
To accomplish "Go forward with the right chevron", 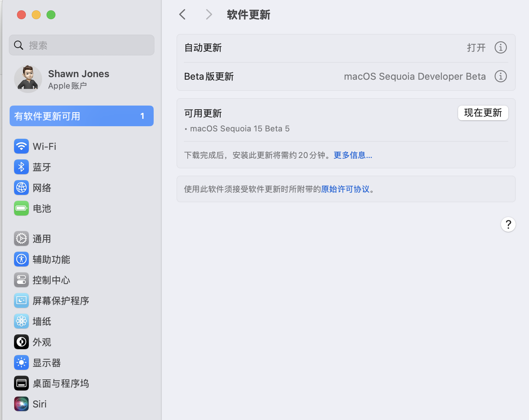I will coord(209,15).
